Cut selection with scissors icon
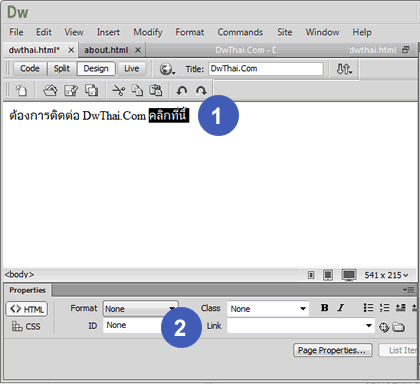This screenshot has height=384, width=420. tap(119, 90)
